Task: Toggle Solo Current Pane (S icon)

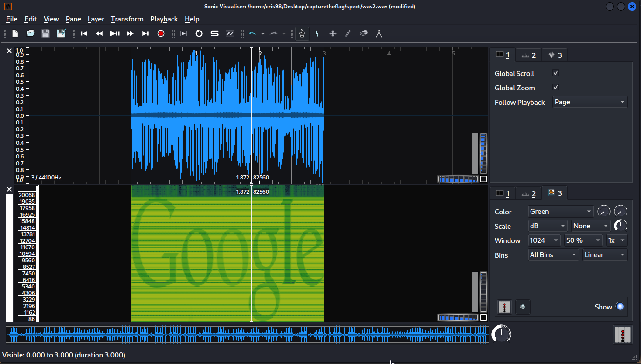Action: [x=214, y=34]
